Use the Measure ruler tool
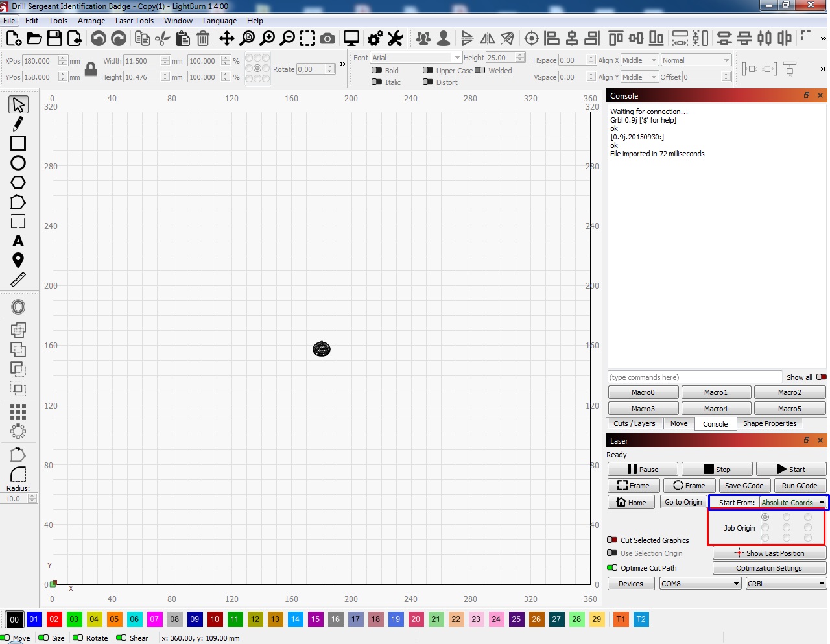The width and height of the screenshot is (830, 644). tap(18, 280)
